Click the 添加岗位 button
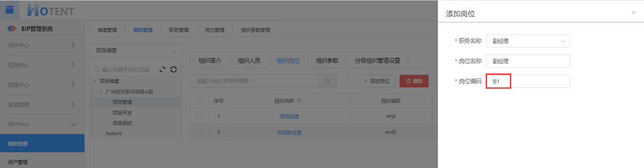The width and height of the screenshot is (644, 168). [376, 81]
